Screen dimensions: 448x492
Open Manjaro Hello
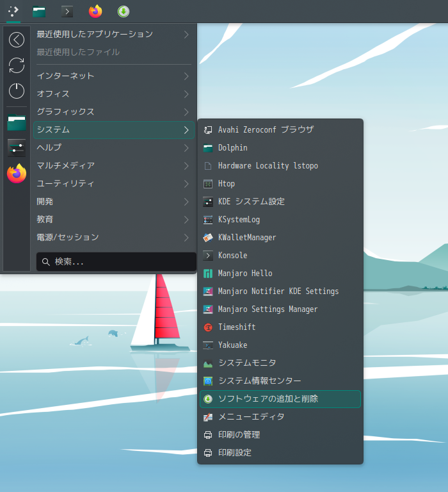click(x=280, y=274)
